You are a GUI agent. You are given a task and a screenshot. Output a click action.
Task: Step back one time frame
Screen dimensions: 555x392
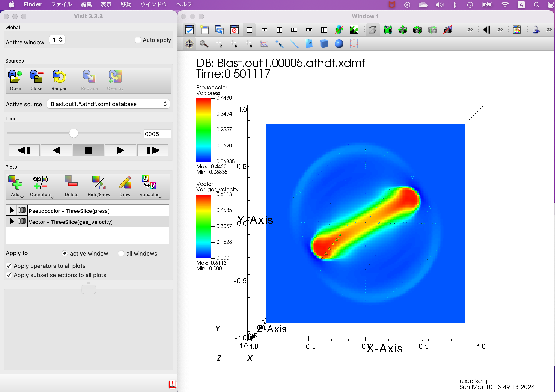pos(24,150)
